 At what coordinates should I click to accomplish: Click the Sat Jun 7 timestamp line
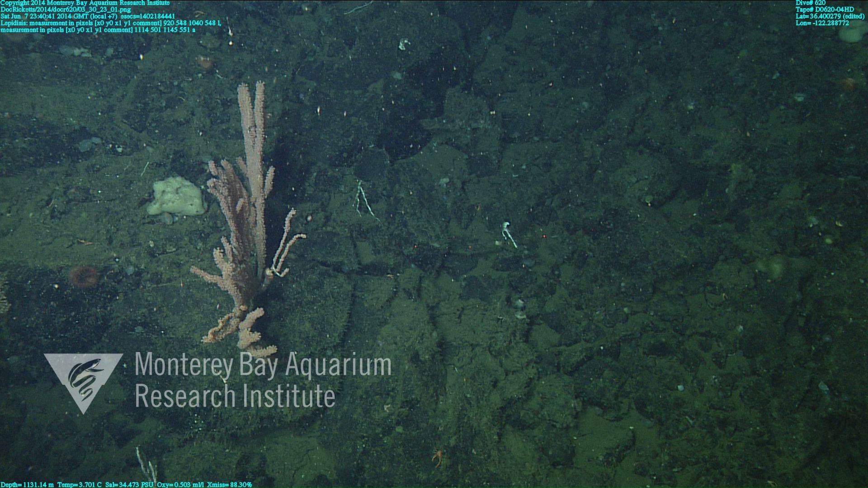(87, 16)
